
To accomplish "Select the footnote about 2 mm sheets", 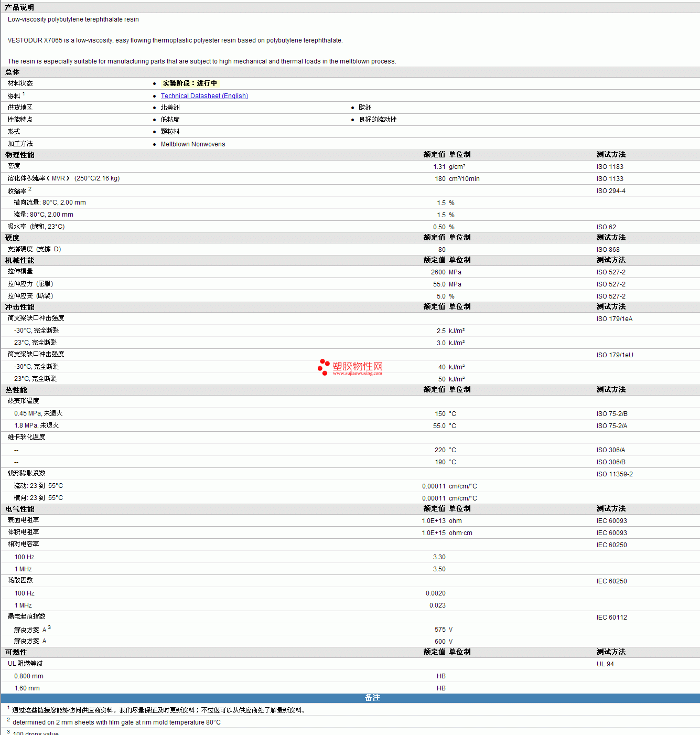I will pos(116,722).
